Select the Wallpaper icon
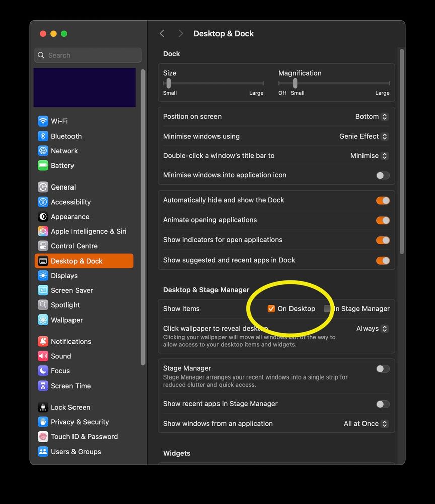 click(43, 320)
